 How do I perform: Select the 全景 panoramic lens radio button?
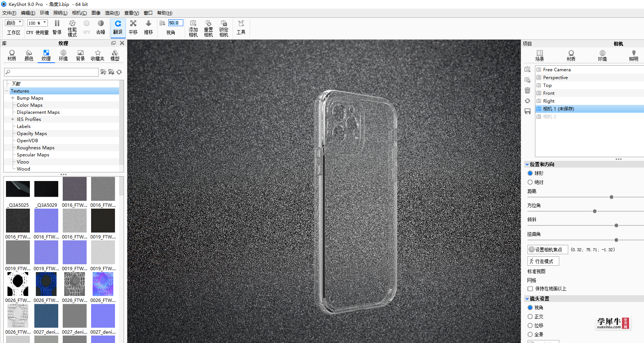click(x=530, y=334)
